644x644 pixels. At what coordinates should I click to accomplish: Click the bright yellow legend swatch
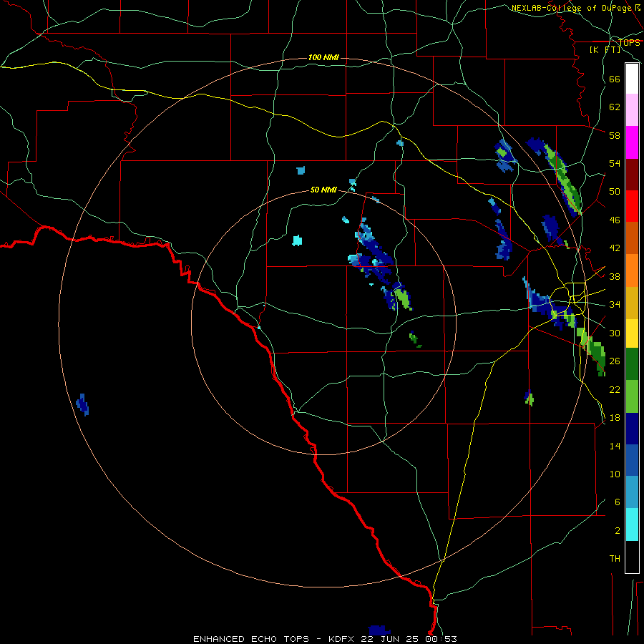(x=632, y=333)
